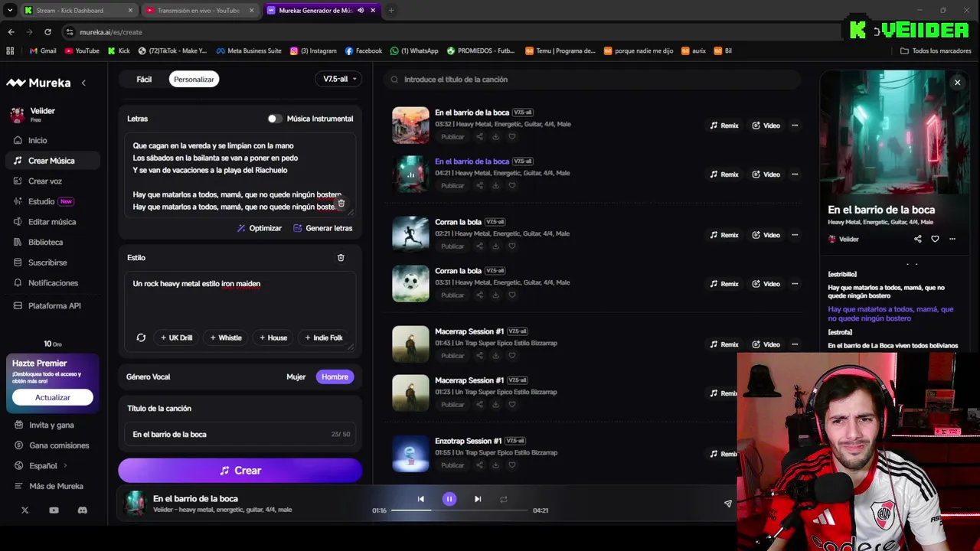
Task: Clear Estilo with trash icon
Action: coord(341,258)
